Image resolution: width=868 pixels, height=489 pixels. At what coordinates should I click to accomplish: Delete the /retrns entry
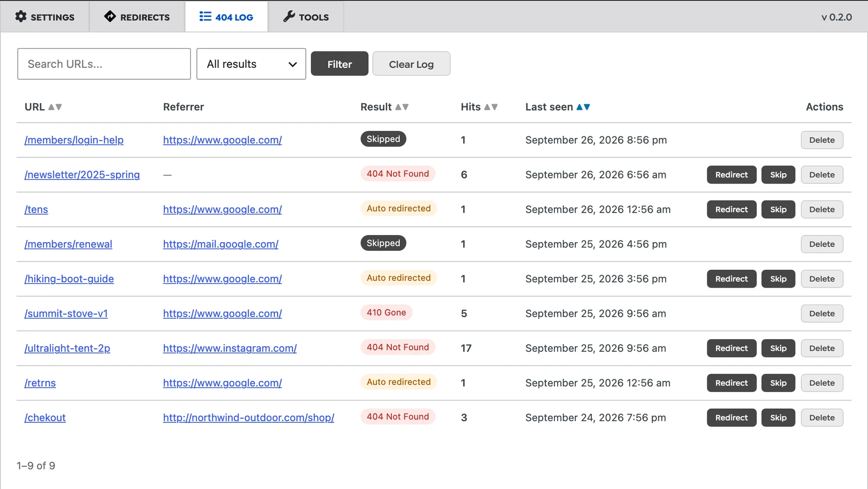pyautogui.click(x=822, y=383)
